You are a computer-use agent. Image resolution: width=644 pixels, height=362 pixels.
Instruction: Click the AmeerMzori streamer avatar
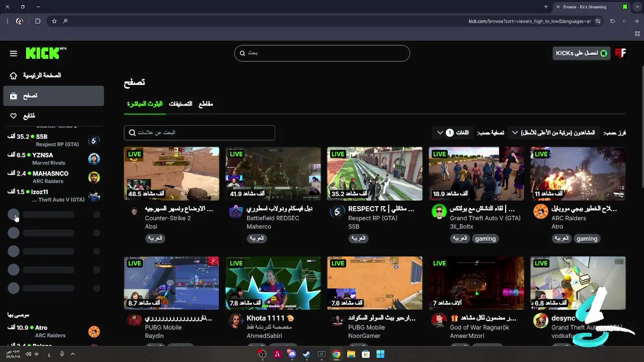pyautogui.click(x=439, y=321)
